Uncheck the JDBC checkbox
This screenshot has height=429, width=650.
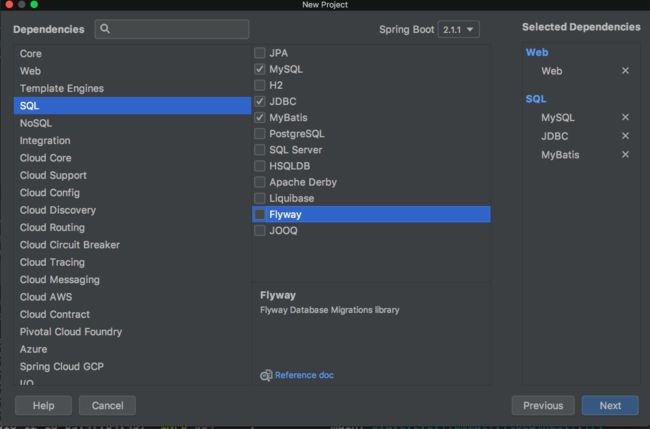[260, 101]
